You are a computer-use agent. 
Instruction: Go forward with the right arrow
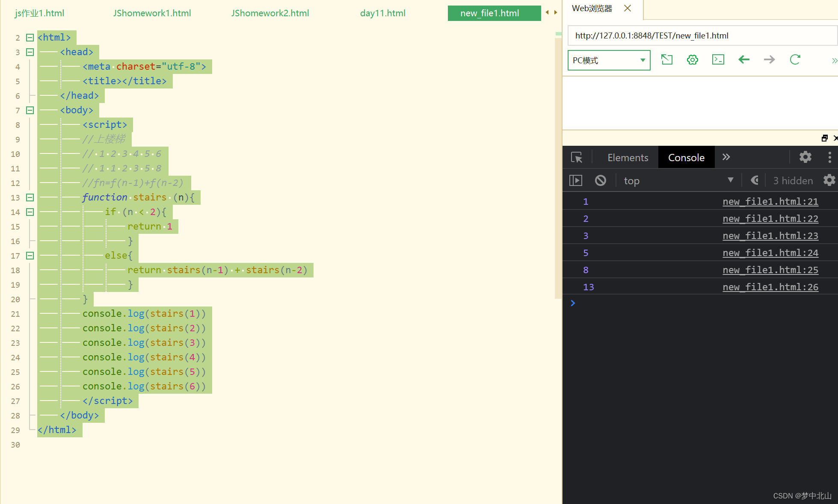pos(770,59)
